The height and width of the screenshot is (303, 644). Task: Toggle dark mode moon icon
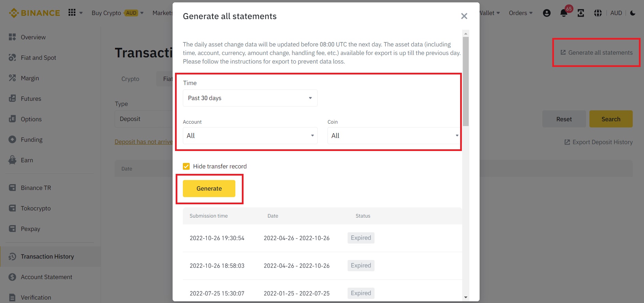tap(633, 13)
